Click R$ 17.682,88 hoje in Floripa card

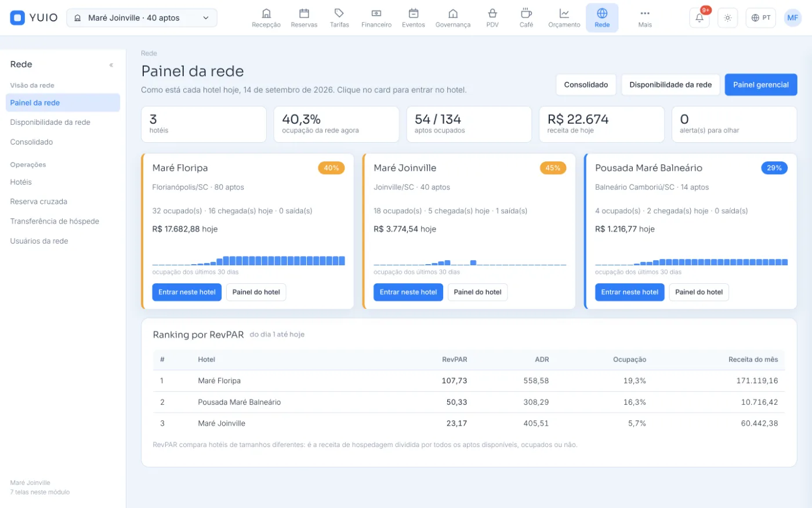pyautogui.click(x=185, y=229)
